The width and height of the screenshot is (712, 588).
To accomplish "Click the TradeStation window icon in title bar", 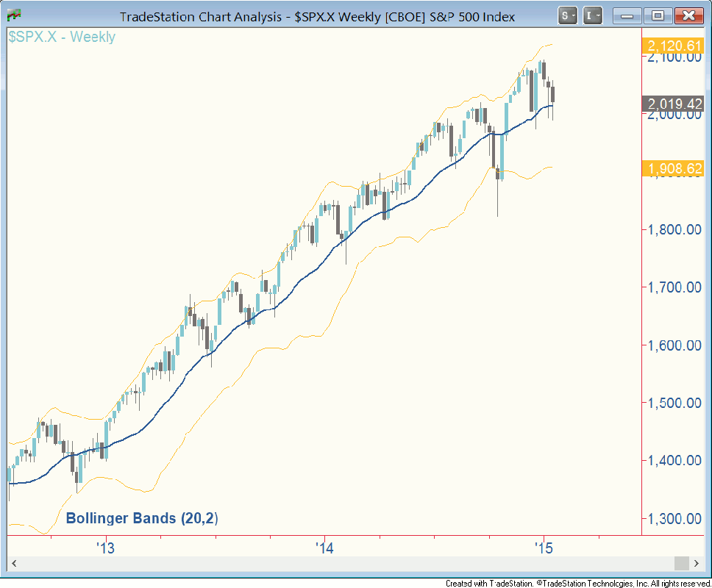I will click(13, 15).
